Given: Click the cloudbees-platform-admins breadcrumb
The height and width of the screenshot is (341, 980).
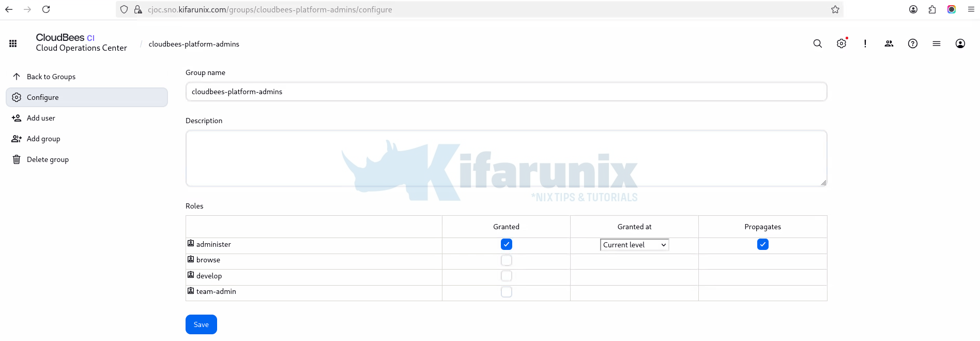Looking at the screenshot, I should tap(194, 44).
